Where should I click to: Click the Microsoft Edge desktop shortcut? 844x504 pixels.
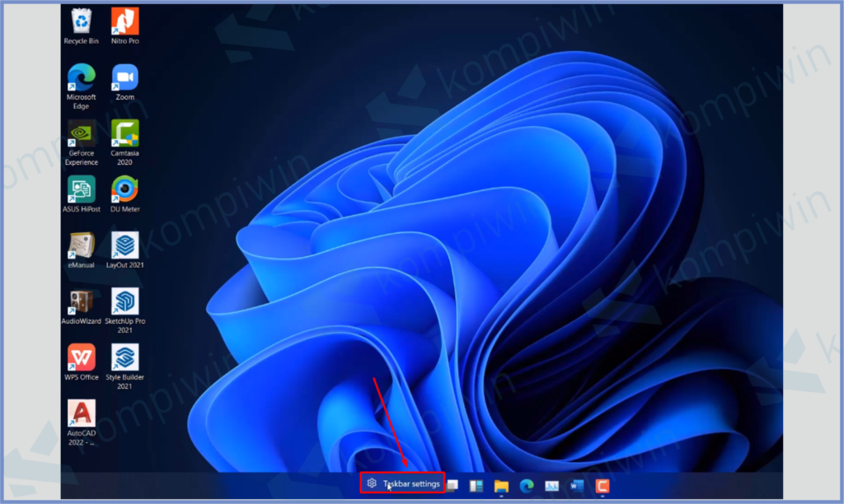click(x=81, y=77)
